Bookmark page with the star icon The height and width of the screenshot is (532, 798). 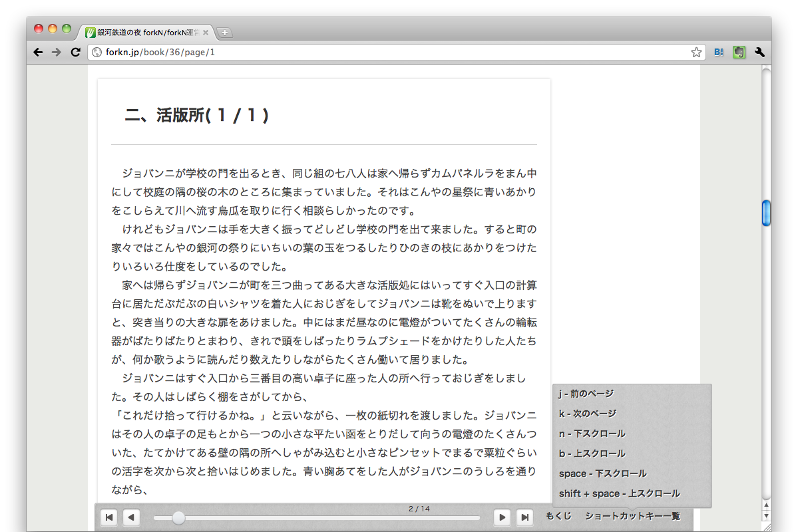point(696,53)
